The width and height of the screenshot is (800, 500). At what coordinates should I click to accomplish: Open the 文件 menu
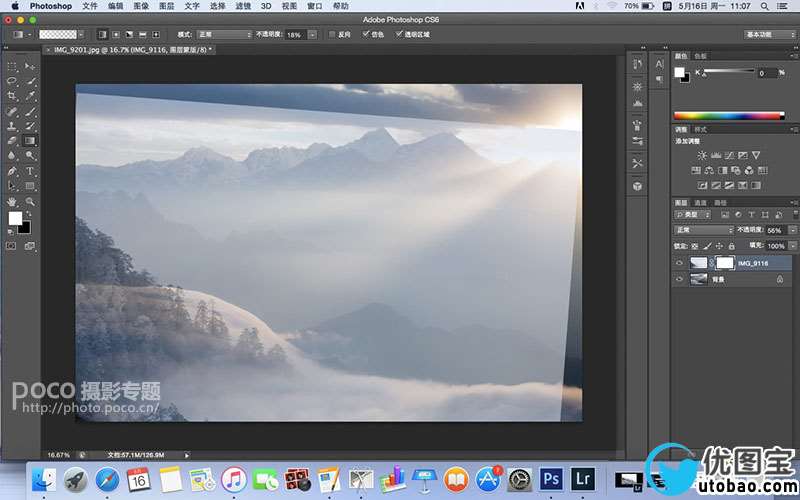click(90, 6)
